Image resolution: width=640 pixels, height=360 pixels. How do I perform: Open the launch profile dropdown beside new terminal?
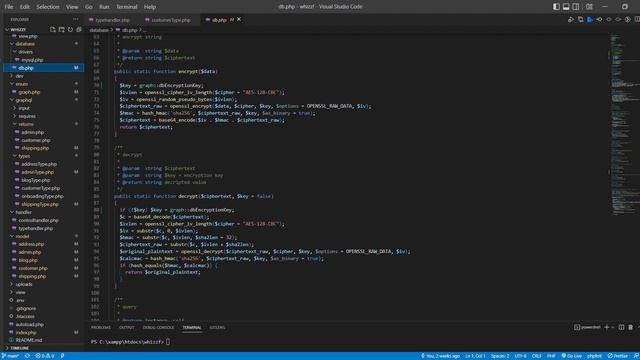click(x=613, y=327)
